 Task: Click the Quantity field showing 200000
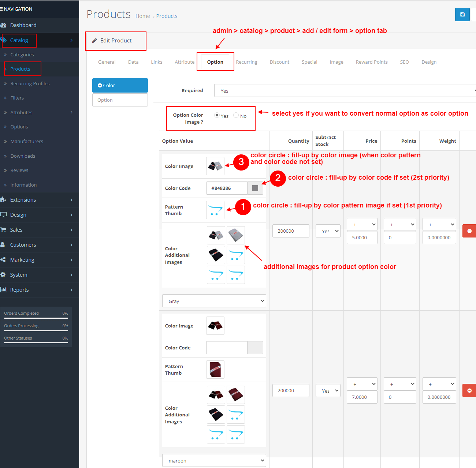[291, 231]
